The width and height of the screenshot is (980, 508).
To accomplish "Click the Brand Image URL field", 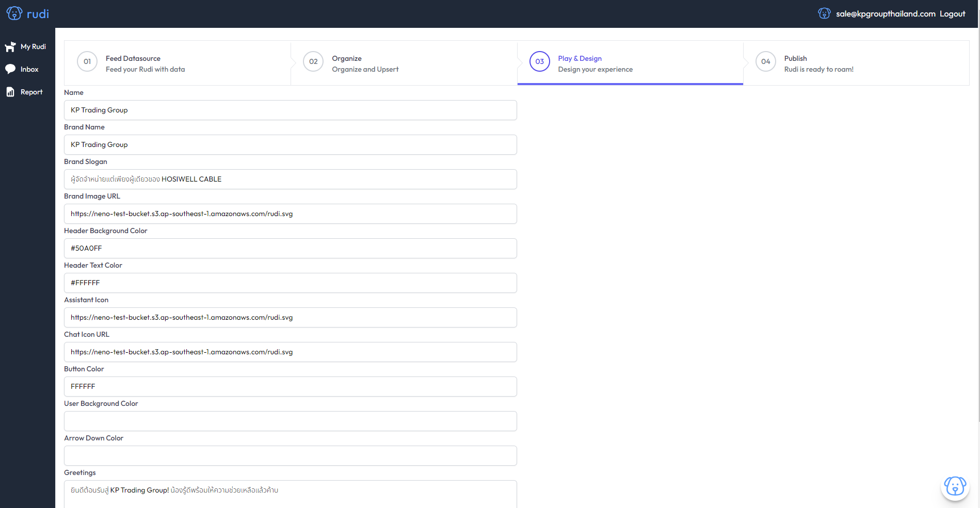I will [291, 214].
